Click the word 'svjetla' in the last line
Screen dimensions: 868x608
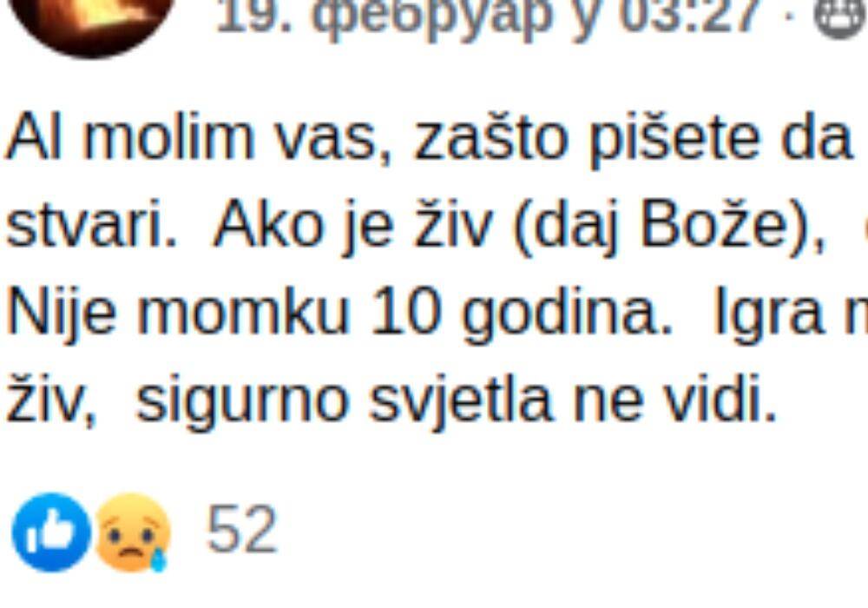(x=461, y=400)
